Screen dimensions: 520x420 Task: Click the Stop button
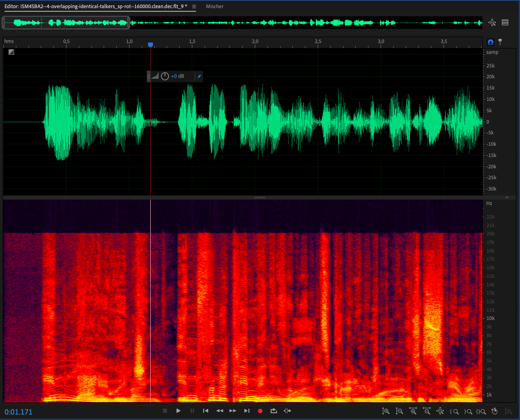coord(165,411)
